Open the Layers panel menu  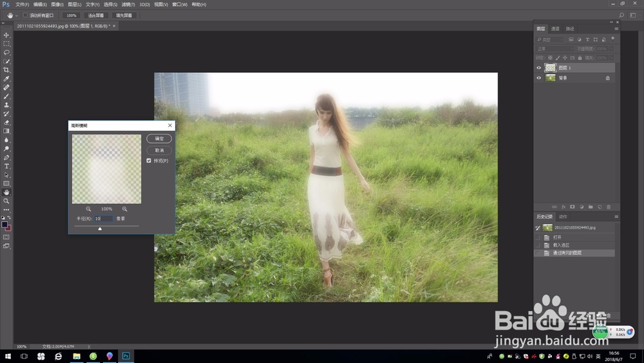coord(616,29)
